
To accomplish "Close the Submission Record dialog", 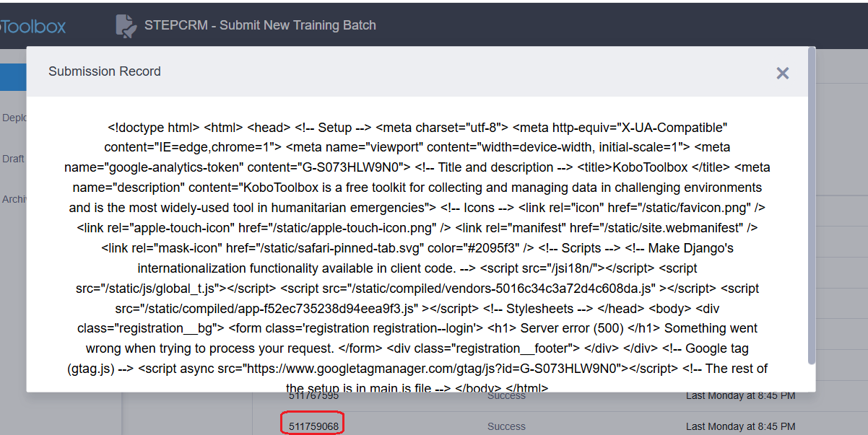I will (782, 73).
